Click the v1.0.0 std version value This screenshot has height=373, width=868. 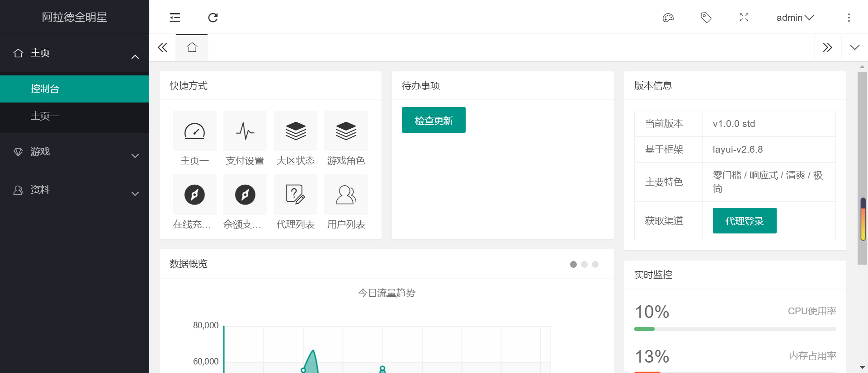point(734,124)
